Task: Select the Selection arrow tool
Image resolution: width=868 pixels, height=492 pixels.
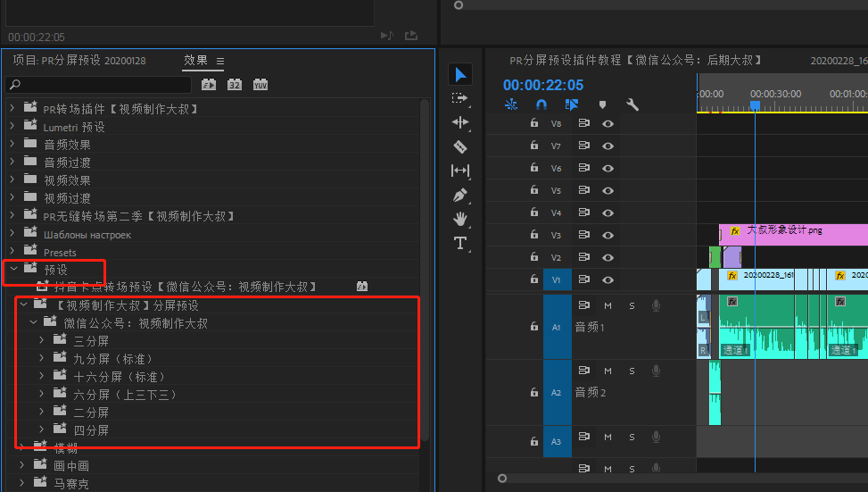Action: [x=460, y=74]
